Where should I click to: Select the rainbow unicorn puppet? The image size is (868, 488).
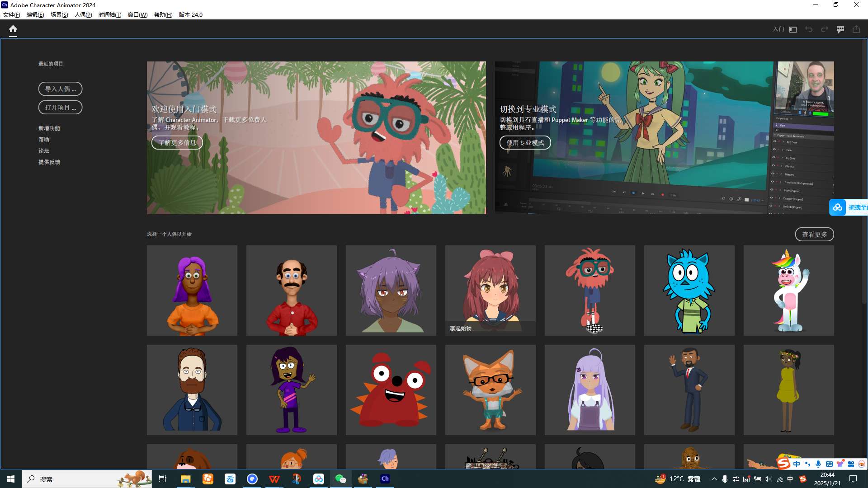789,291
